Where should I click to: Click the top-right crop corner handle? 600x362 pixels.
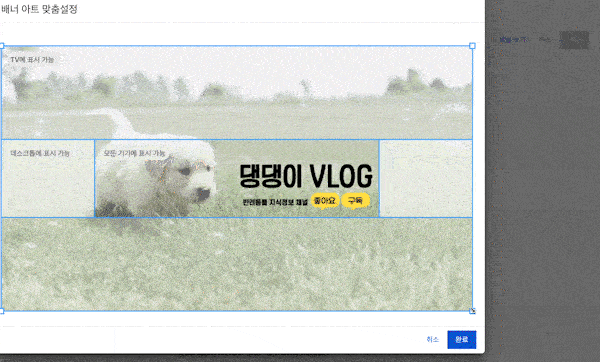(x=472, y=46)
